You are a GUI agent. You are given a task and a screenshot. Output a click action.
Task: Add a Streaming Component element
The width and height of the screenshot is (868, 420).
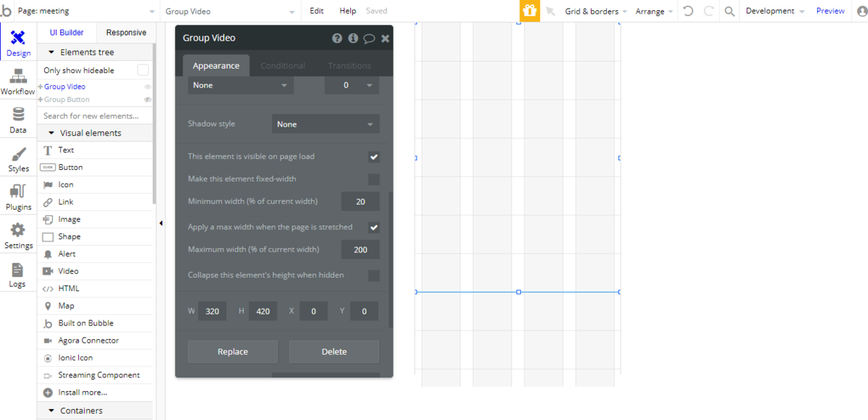pos(95,376)
